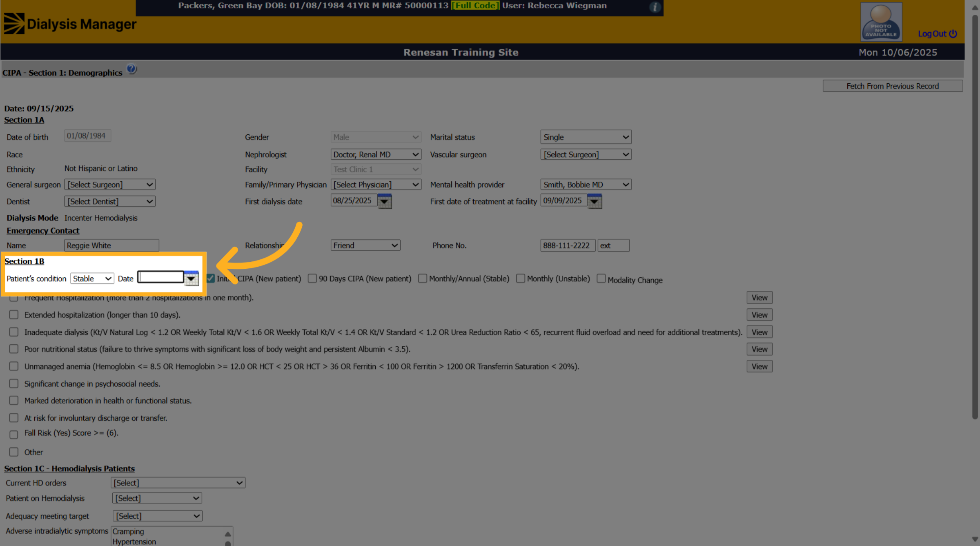Screen dimensions: 980x546
Task: Tick the Modality Change checkbox
Action: pyautogui.click(x=601, y=279)
